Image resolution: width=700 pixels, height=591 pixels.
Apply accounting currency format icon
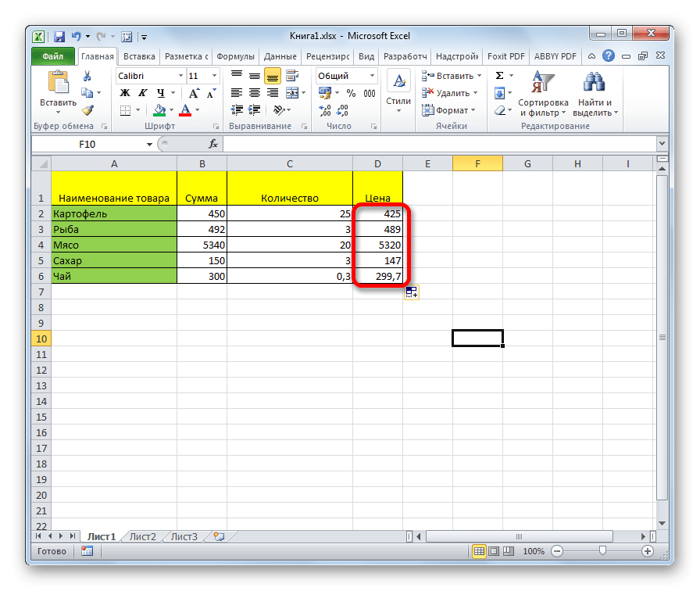[325, 93]
